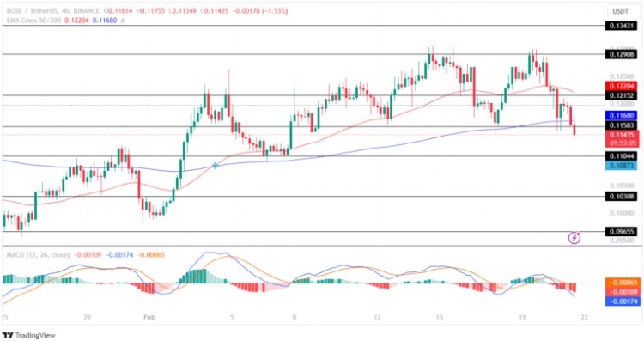
Task: Click the purple lightning flash icon
Action: click(574, 237)
